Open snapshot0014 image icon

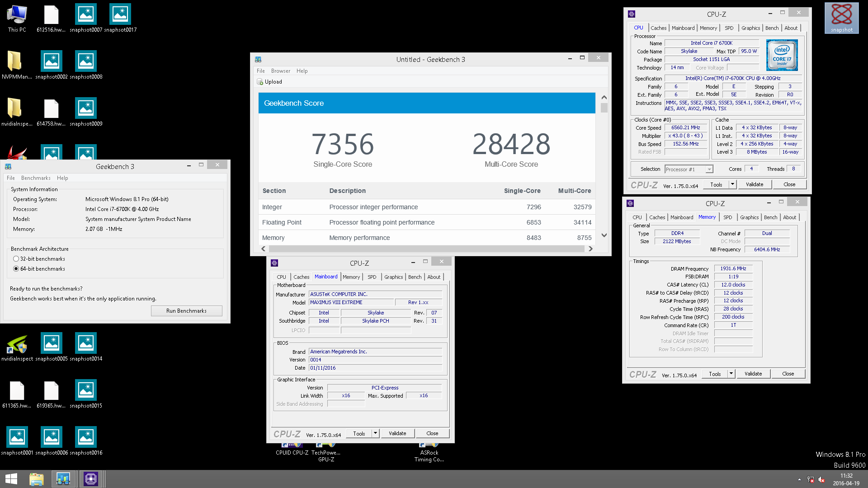coord(86,348)
